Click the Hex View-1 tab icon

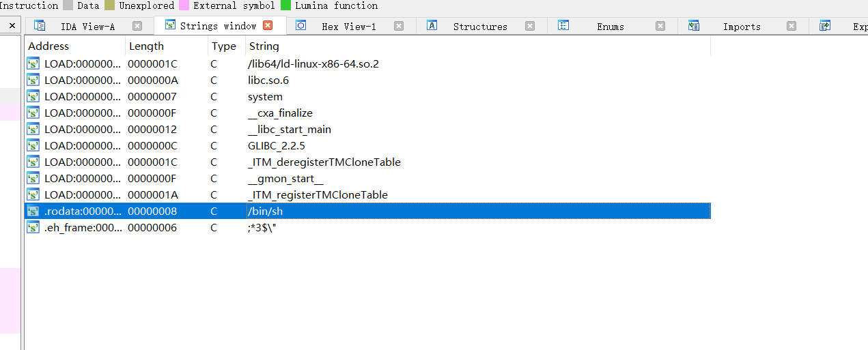[300, 26]
